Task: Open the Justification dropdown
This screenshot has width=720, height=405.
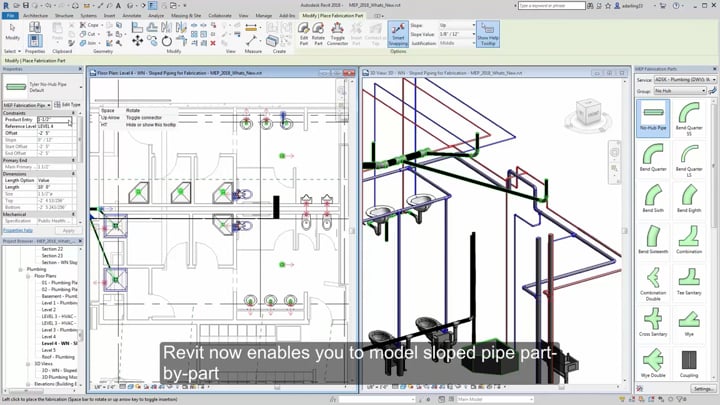Action: click(457, 43)
